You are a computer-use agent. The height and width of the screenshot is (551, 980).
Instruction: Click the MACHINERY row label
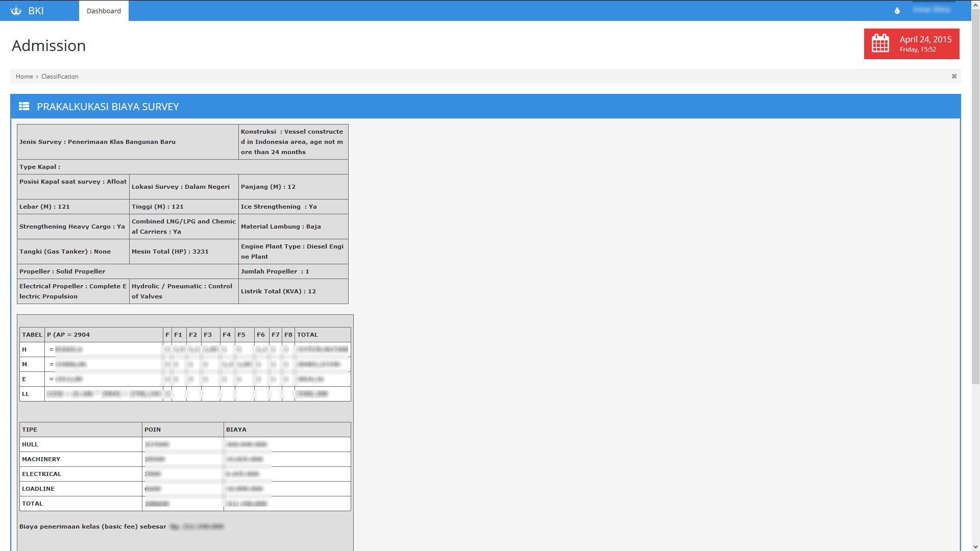(41, 459)
